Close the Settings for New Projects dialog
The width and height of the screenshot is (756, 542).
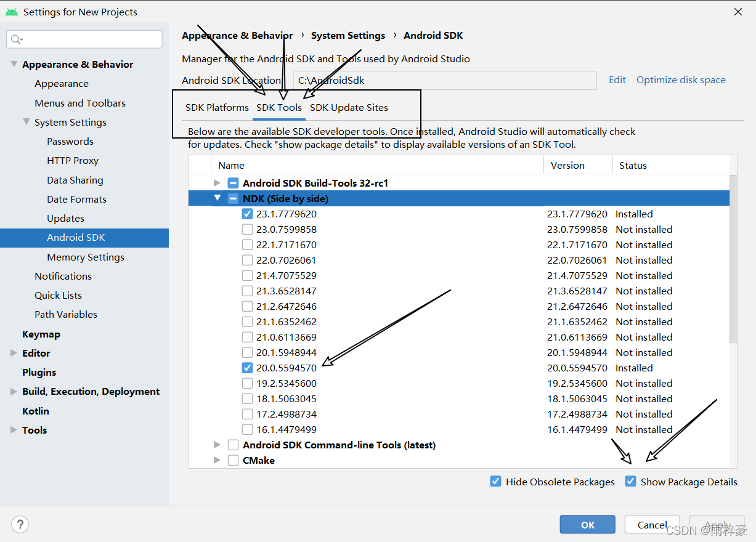click(738, 12)
